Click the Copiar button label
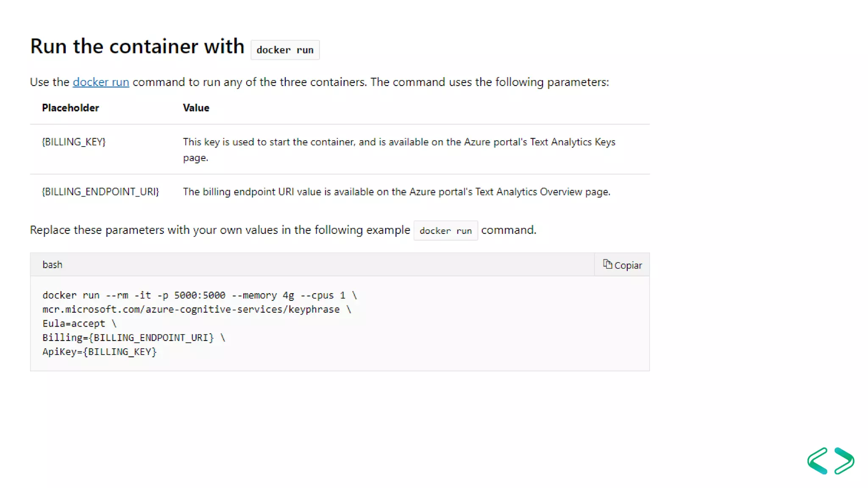The height and width of the screenshot is (488, 868). [x=628, y=265]
